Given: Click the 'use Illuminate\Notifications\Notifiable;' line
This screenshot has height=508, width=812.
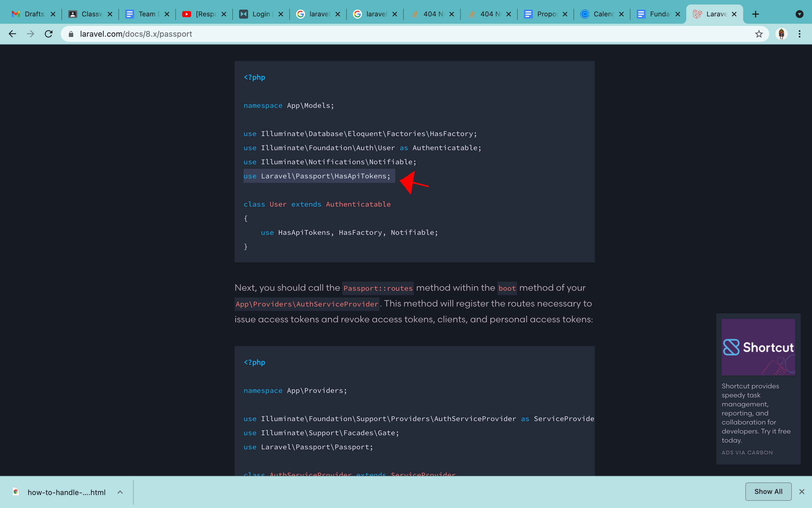Looking at the screenshot, I should [330, 162].
